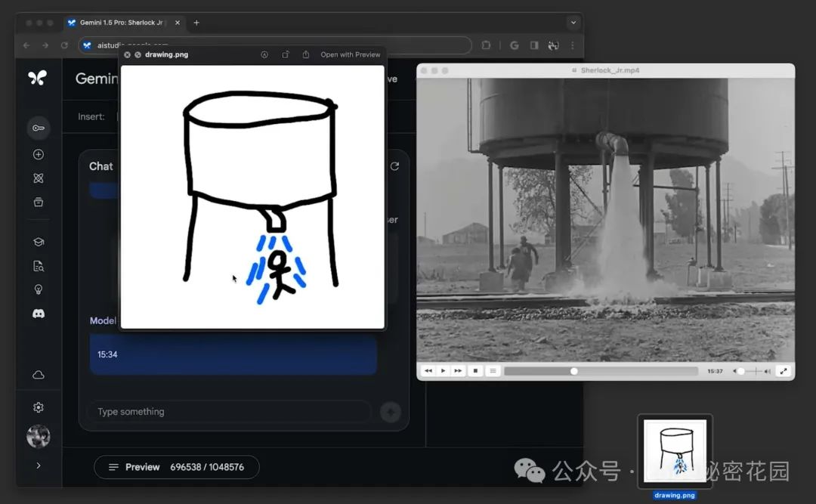
Task: Close the drawing.png Quick Look window
Action: click(127, 54)
